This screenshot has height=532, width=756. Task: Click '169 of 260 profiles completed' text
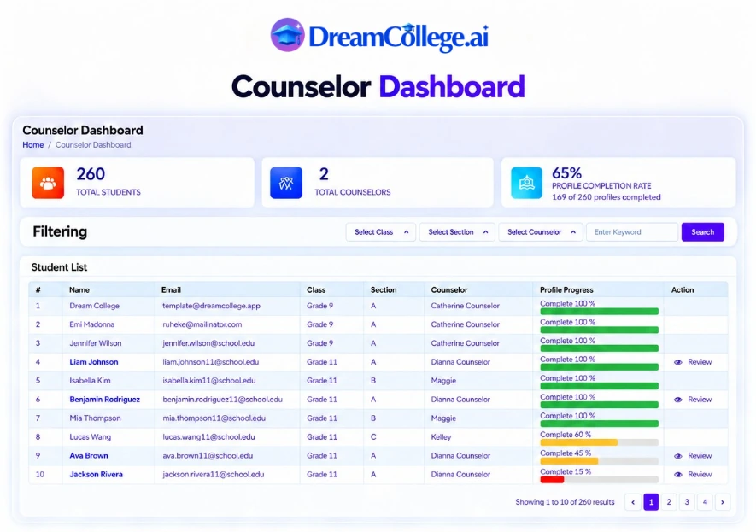pyautogui.click(x=606, y=197)
